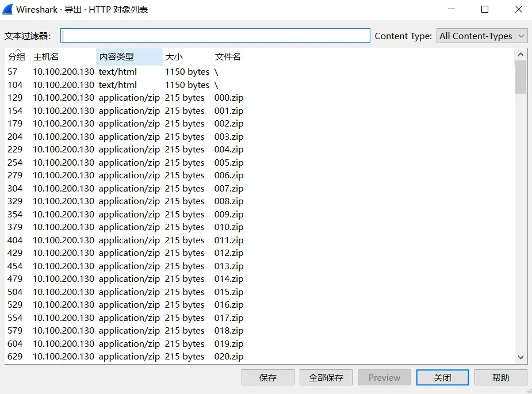Sort by the 内容类型 column header
Image resolution: width=532 pixels, height=394 pixels.
[x=129, y=57]
